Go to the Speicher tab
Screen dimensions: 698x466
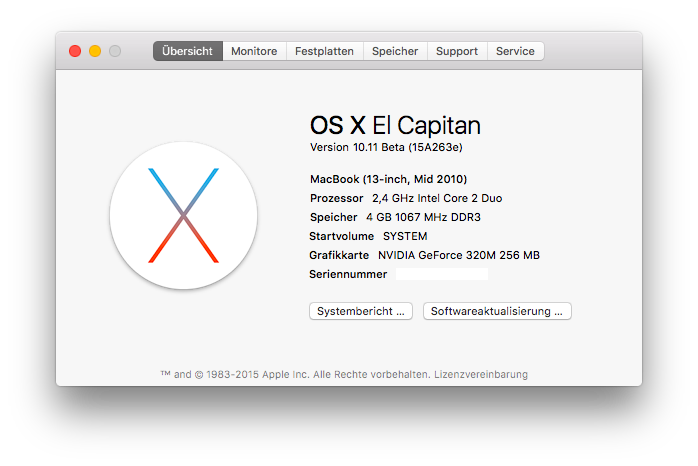pos(395,51)
